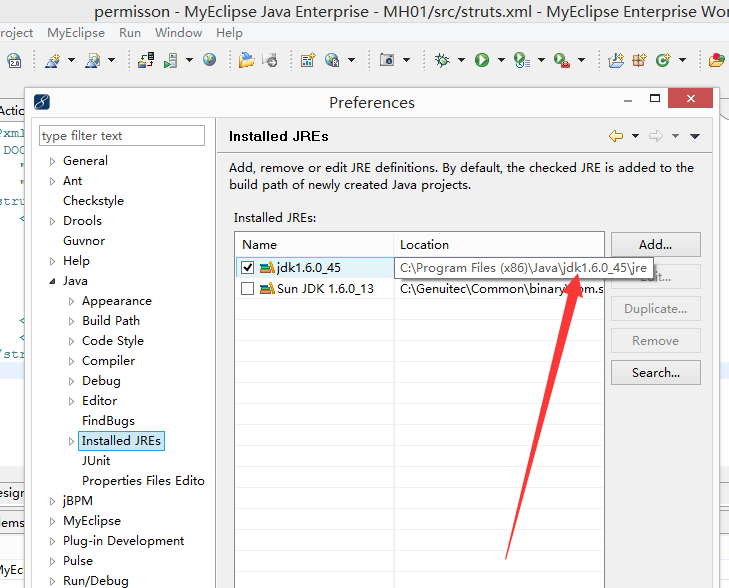Image resolution: width=729 pixels, height=588 pixels.
Task: Click the open folder toolbar icon
Action: click(x=246, y=61)
